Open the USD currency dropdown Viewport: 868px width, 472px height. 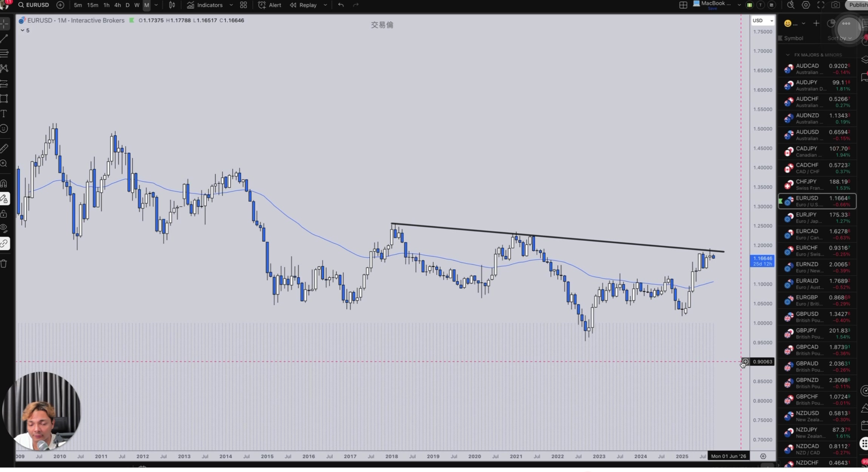click(x=762, y=20)
